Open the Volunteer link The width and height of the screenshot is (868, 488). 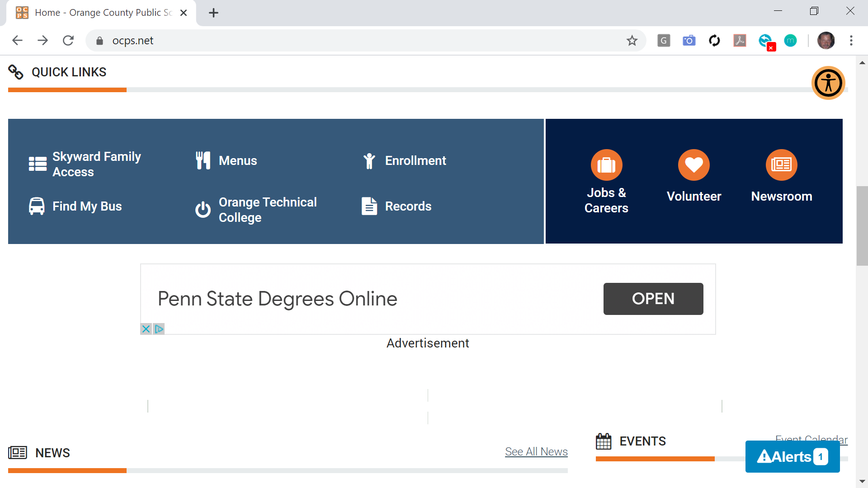(694, 196)
